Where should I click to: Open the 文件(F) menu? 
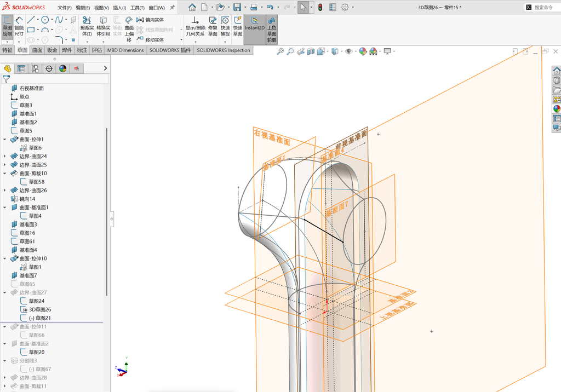pos(65,8)
